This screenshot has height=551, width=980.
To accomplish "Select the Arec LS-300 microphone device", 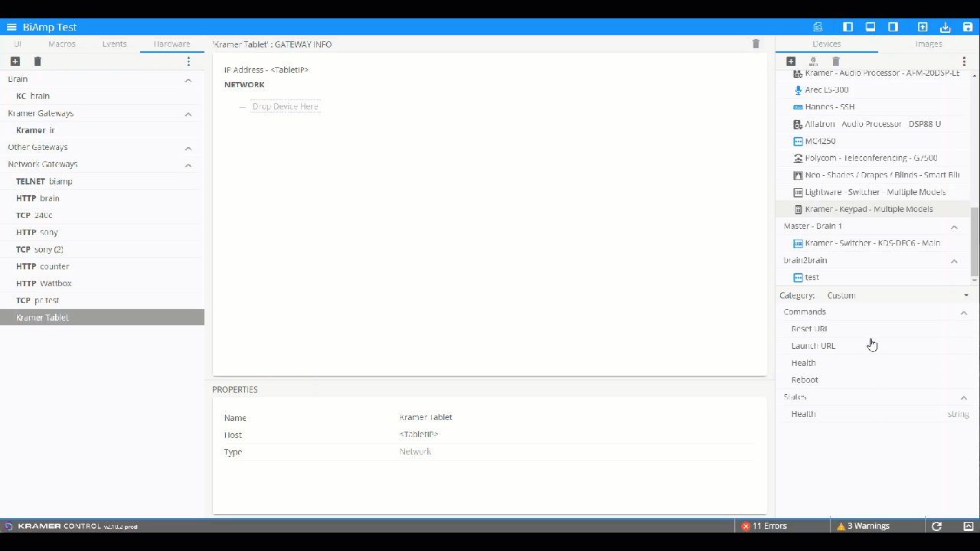I will (x=873, y=90).
